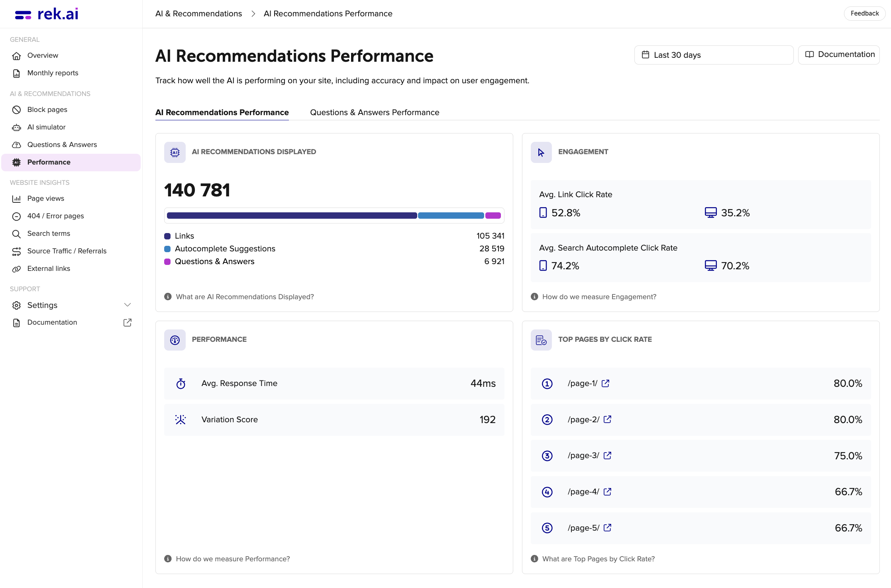The height and width of the screenshot is (588, 891).
Task: Click the Top Pages by Click Rate card icon
Action: (x=541, y=340)
